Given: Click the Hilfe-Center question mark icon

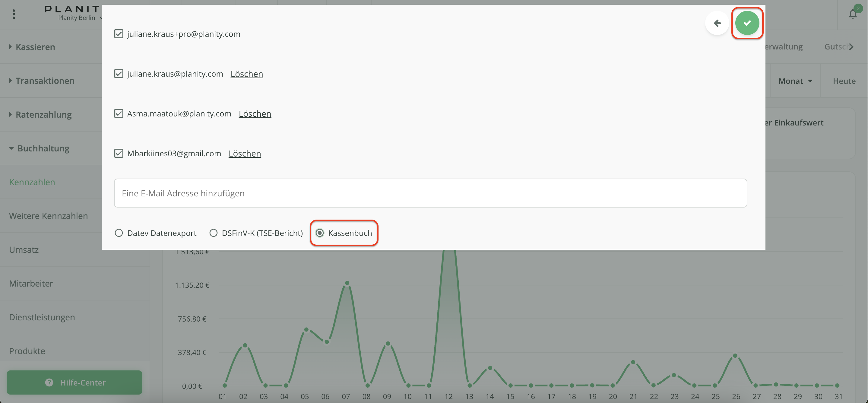Looking at the screenshot, I should pyautogui.click(x=49, y=382).
